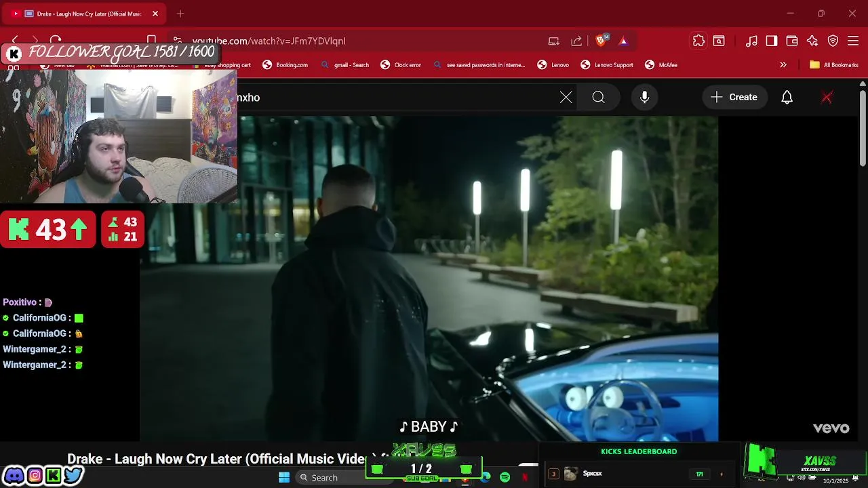Bookmark this page using the bookmark icon
The image size is (868, 488).
click(152, 41)
